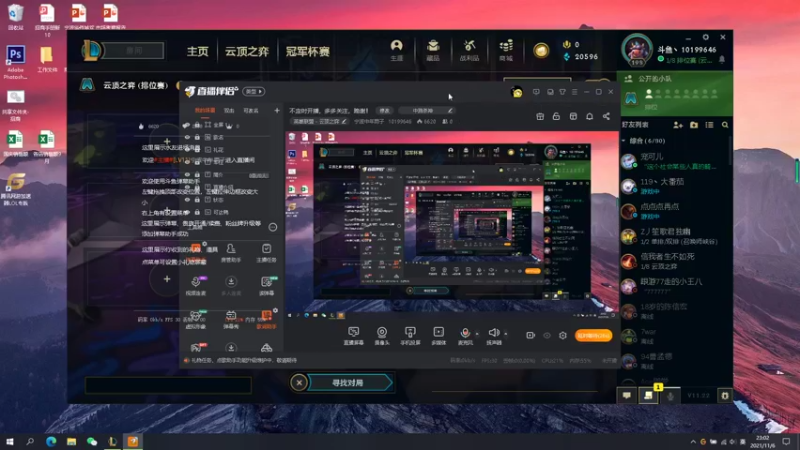Screen dimensions: 800x450
Task: Click search icon in LoL friends list
Action: [x=725, y=124]
